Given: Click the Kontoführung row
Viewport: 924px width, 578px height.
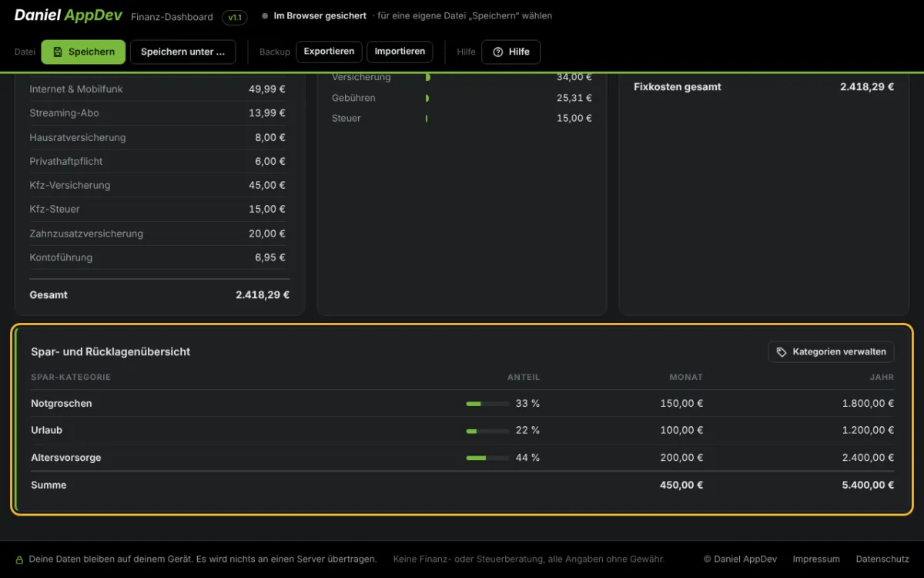Looking at the screenshot, I should pos(159,257).
